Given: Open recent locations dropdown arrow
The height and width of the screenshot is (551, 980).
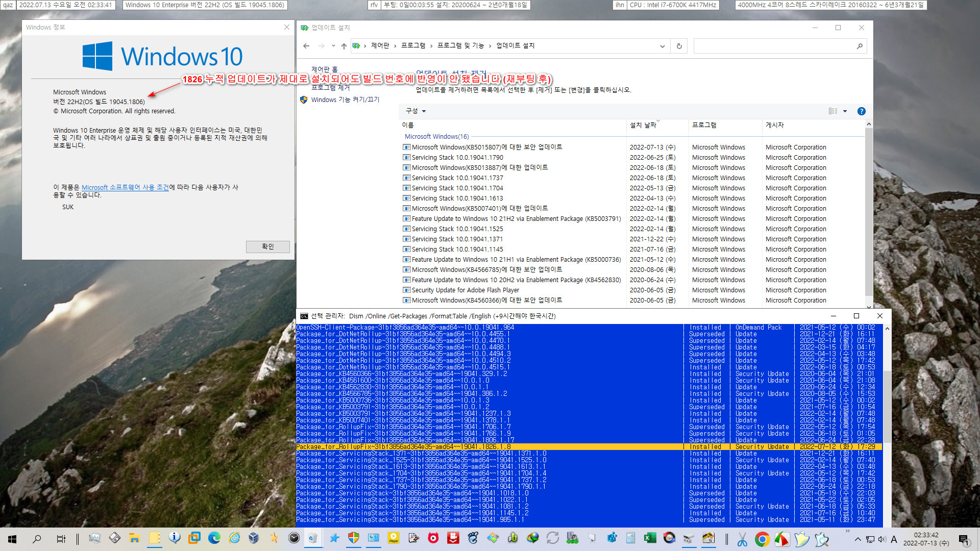Looking at the screenshot, I should (333, 46).
